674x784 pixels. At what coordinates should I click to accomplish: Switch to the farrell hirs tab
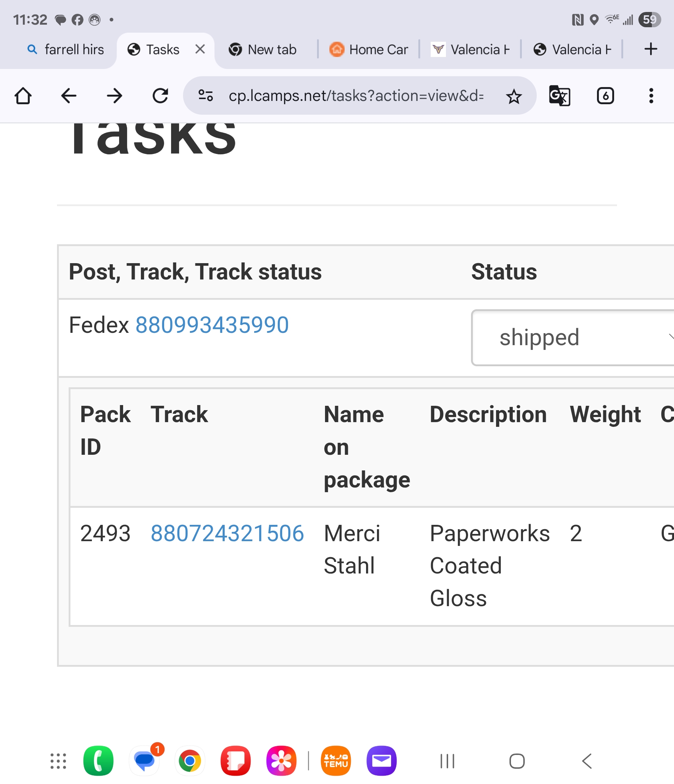(66, 50)
